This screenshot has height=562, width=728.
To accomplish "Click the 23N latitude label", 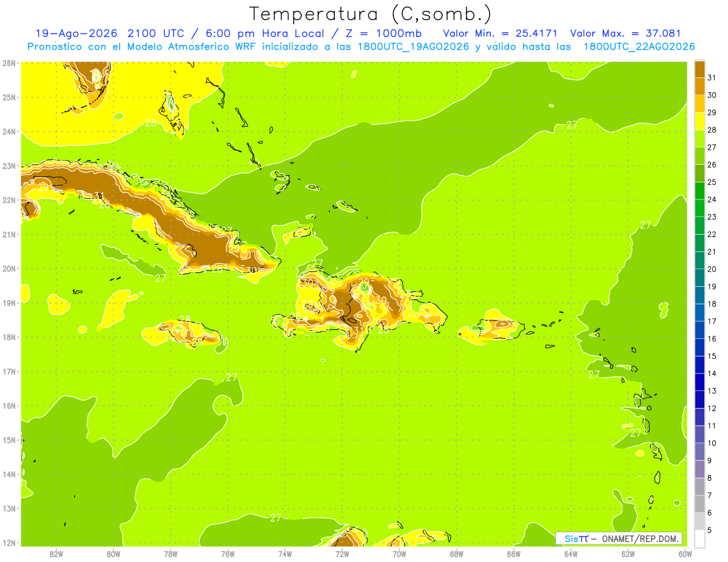I will (8, 166).
